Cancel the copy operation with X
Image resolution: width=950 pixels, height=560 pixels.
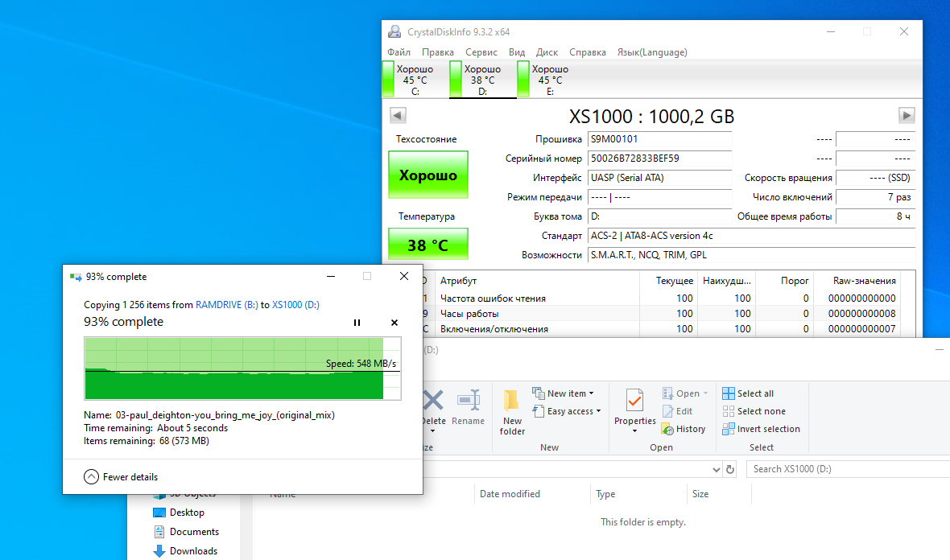tap(394, 323)
